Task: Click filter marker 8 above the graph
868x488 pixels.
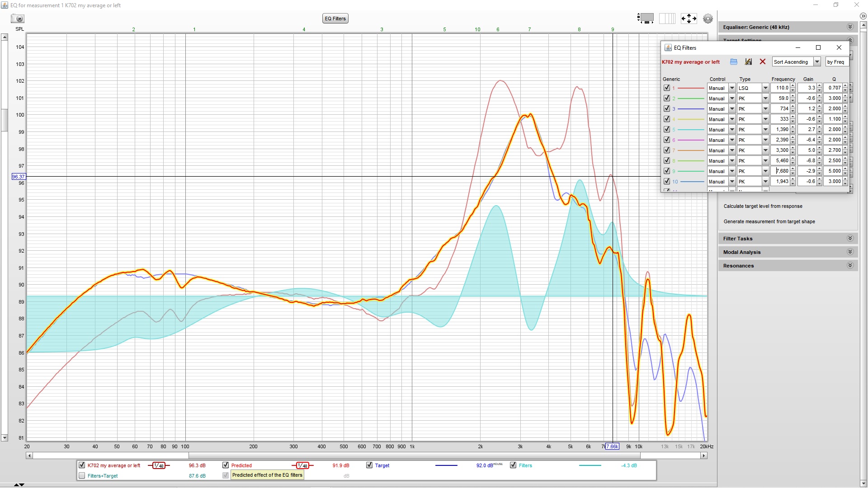Action: coord(579,29)
